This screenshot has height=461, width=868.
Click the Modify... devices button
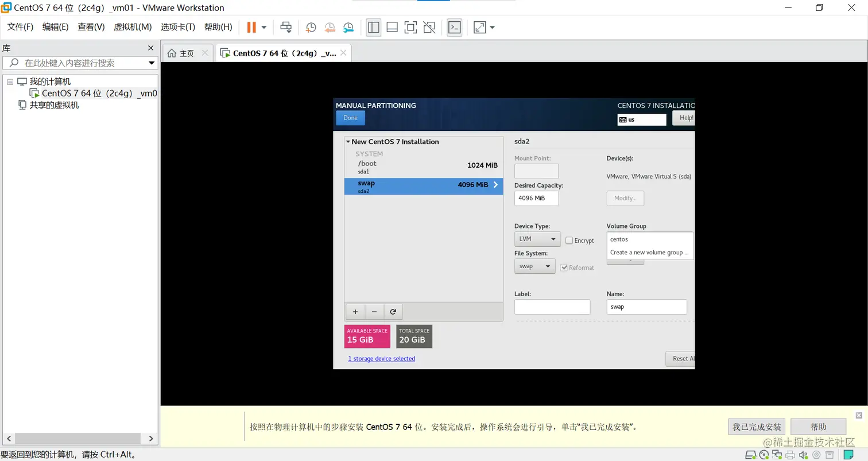coord(625,198)
